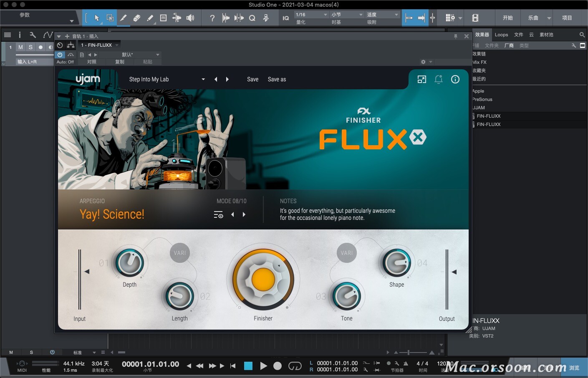Click the plugin routing sidechain icon
The width and height of the screenshot is (588, 378).
click(x=71, y=45)
